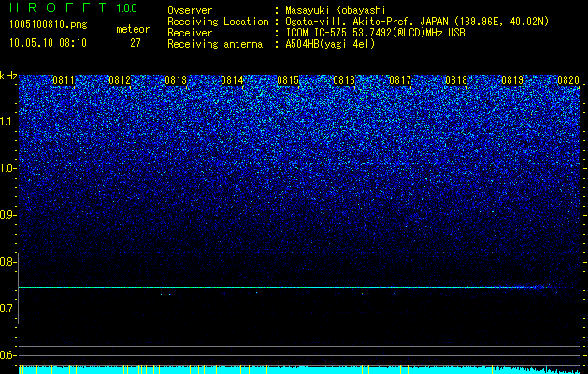Click the 0.8 frequency axis label
This screenshot has height=374, width=588.
pyautogui.click(x=8, y=262)
